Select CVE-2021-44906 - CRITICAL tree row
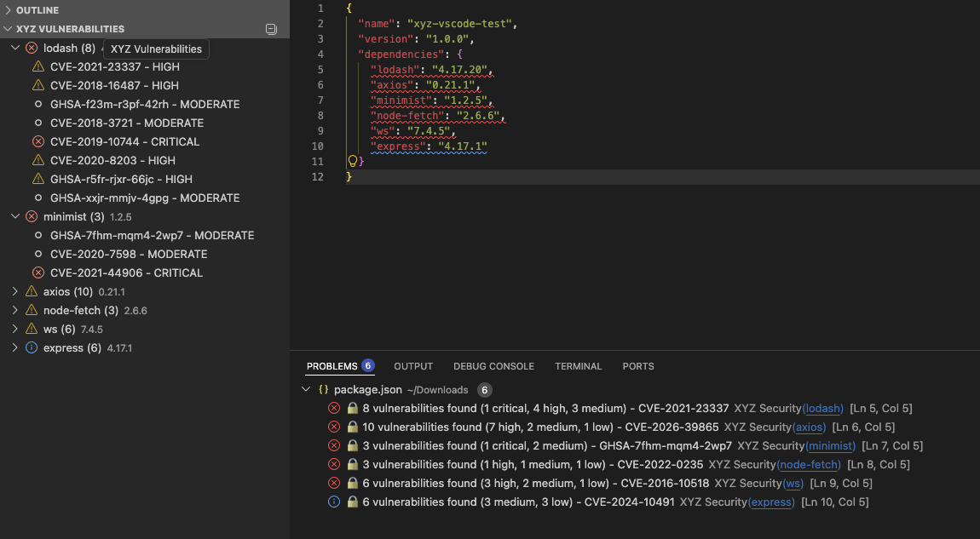980x539 pixels. tap(145, 273)
